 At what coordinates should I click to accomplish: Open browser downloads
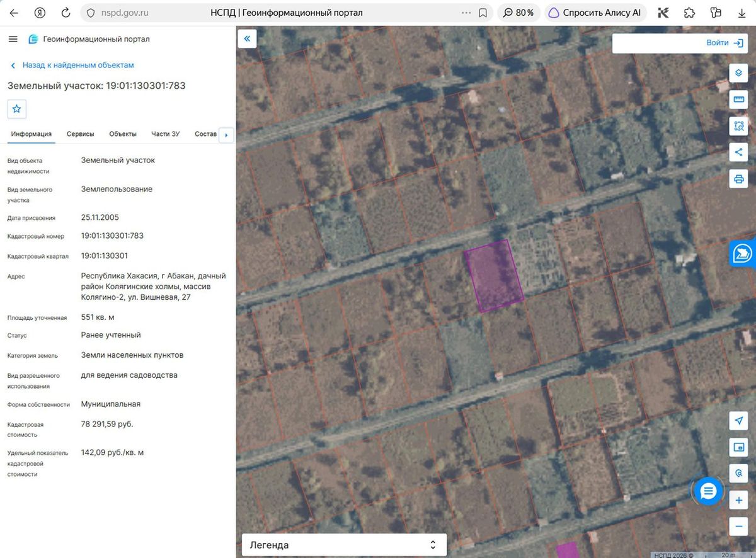(742, 13)
